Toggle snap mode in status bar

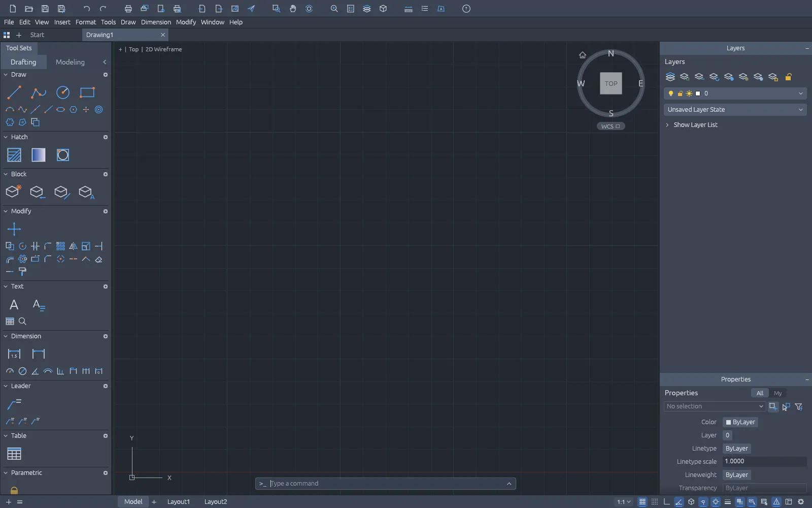tap(655, 502)
